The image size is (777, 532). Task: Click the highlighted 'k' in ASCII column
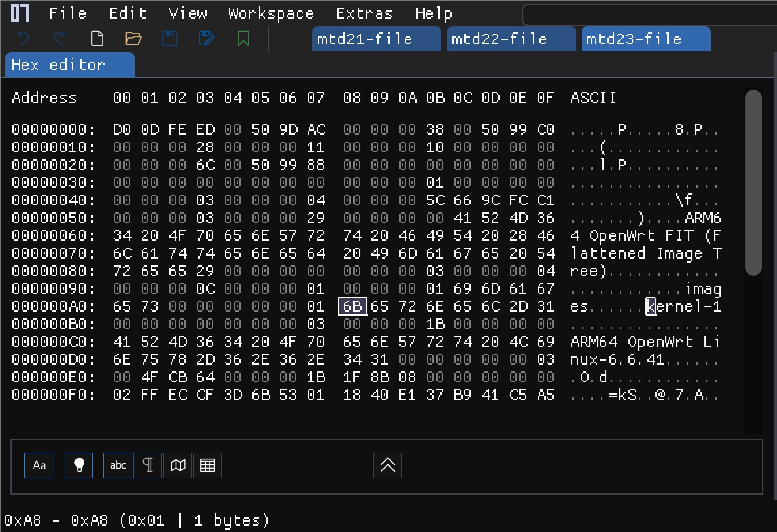(651, 306)
